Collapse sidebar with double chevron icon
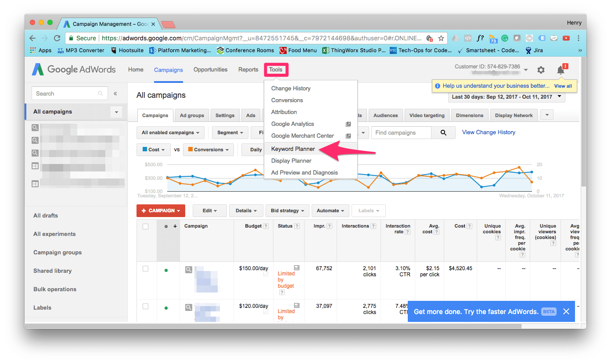Viewport: 611px width, 364px height. (x=115, y=93)
